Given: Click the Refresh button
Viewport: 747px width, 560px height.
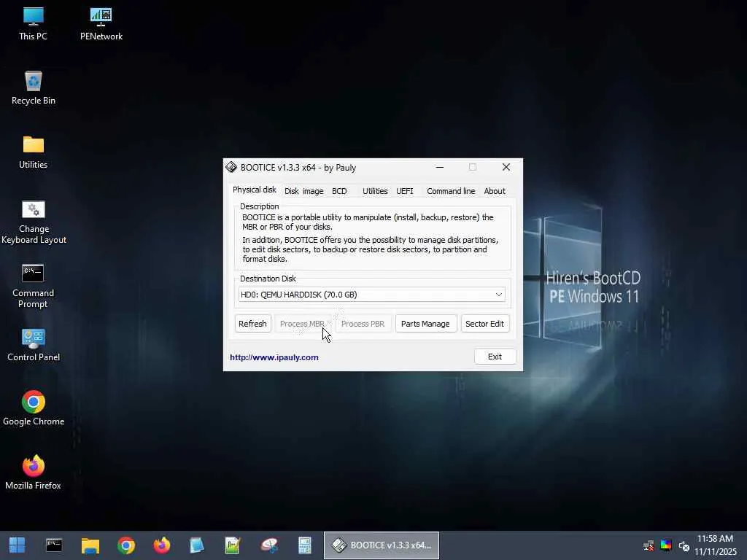Looking at the screenshot, I should 252,324.
